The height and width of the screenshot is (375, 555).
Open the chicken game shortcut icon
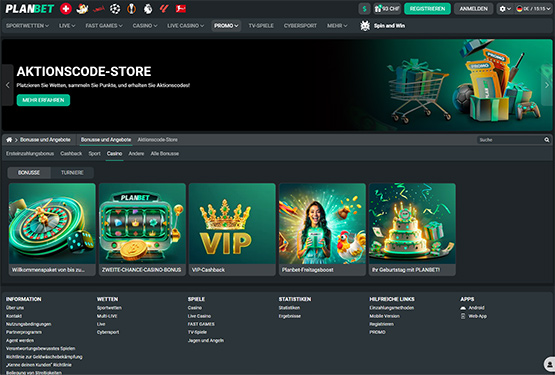pos(82,8)
